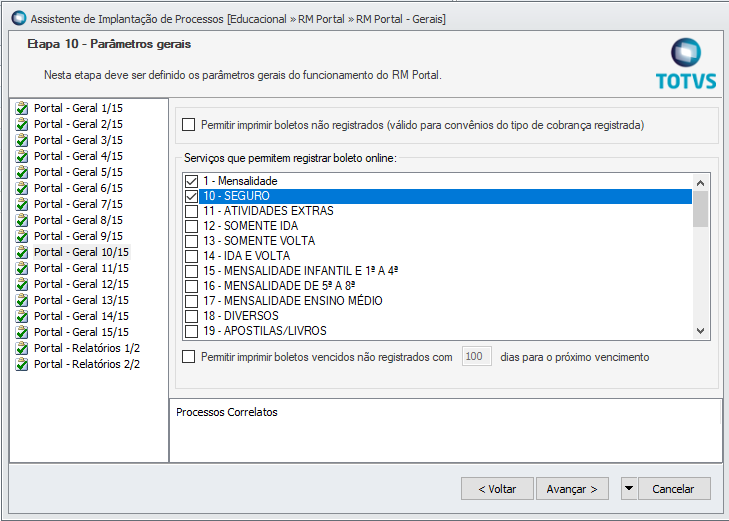The height and width of the screenshot is (521, 729).
Task: Check the 12 - SOMENTE IDA service
Action: 191,226
